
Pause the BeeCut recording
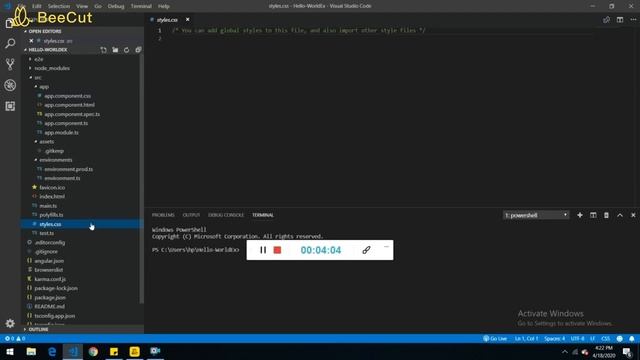[263, 250]
